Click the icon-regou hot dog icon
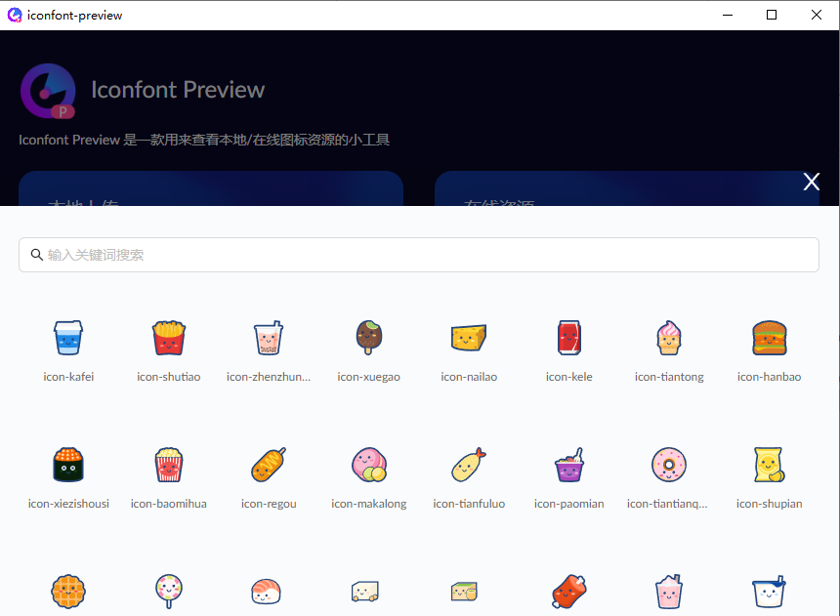 click(269, 465)
